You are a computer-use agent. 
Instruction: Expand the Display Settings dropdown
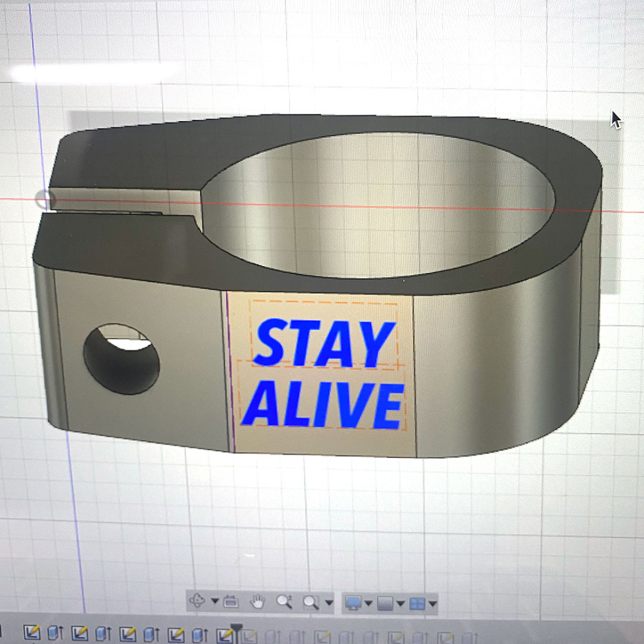367,601
